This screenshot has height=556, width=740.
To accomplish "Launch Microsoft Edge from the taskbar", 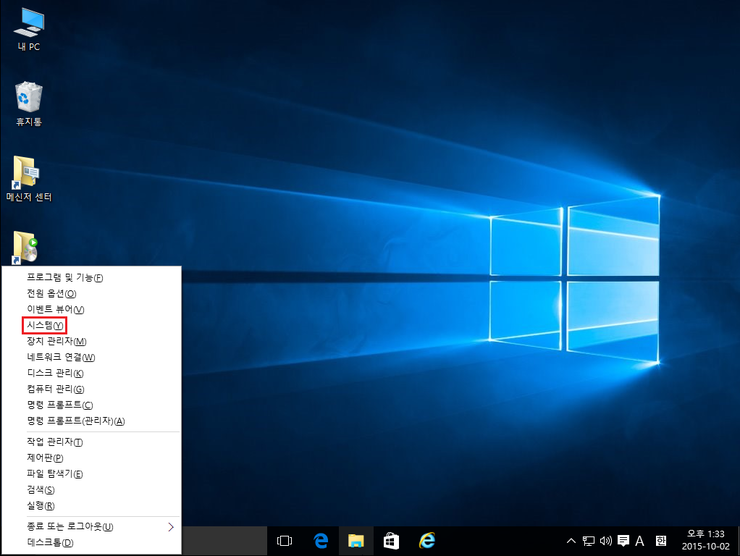I will pyautogui.click(x=321, y=541).
